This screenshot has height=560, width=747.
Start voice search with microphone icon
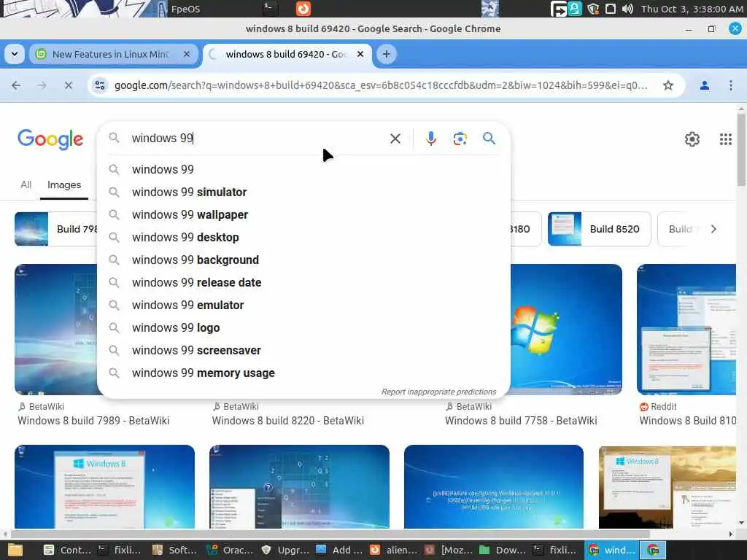[x=430, y=139]
